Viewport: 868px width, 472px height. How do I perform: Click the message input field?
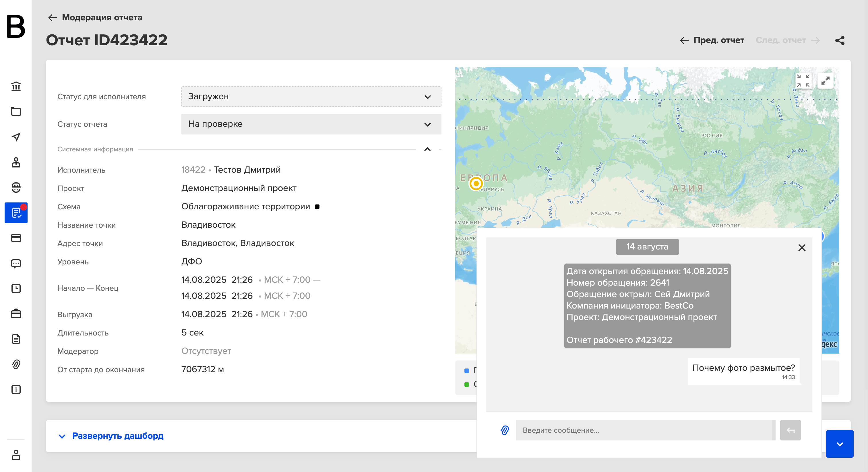pyautogui.click(x=645, y=430)
